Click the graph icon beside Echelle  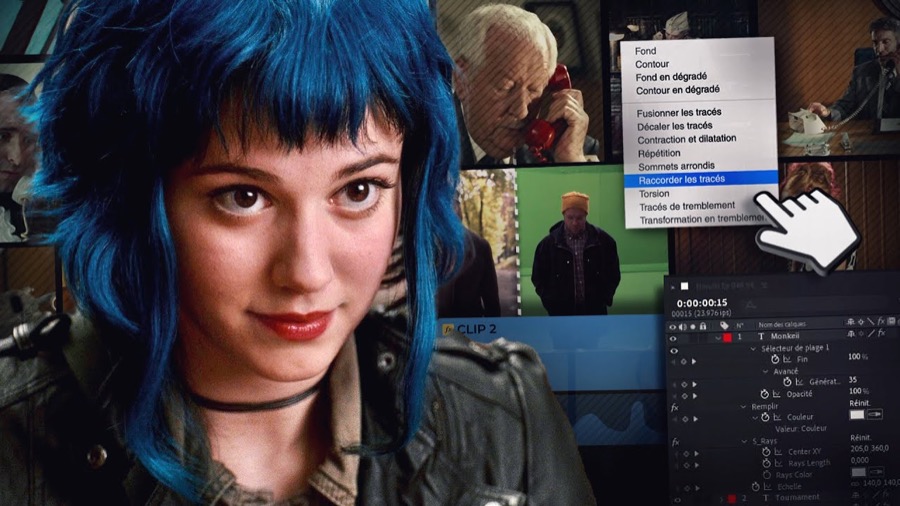tap(768, 486)
